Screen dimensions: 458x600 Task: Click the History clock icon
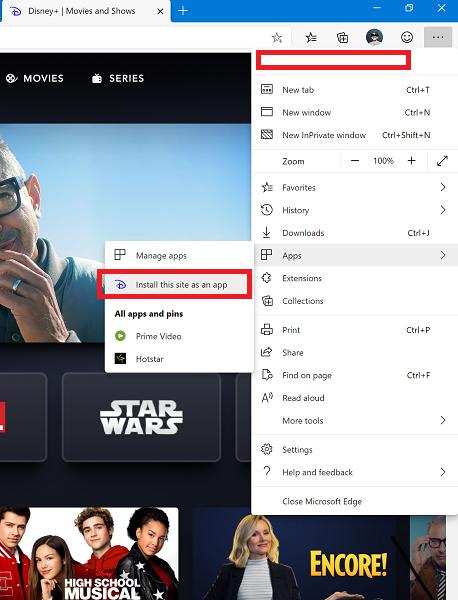coord(267,210)
